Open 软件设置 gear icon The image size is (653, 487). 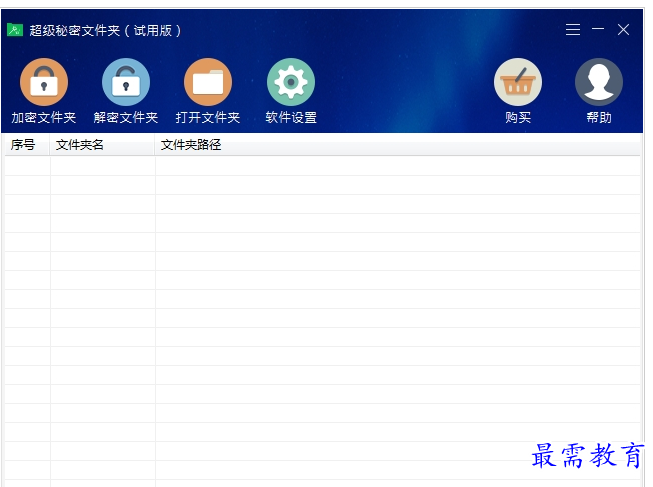click(x=291, y=82)
